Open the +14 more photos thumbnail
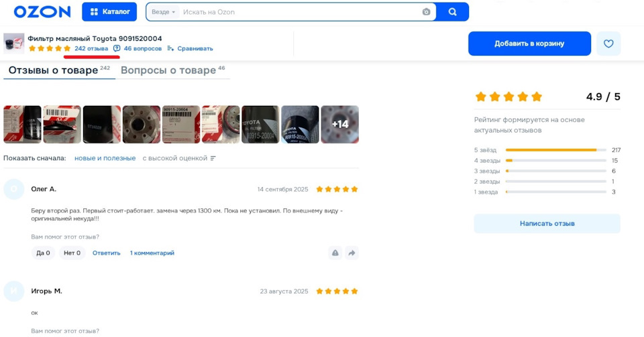Screen dimensions: 644x337 coord(339,124)
